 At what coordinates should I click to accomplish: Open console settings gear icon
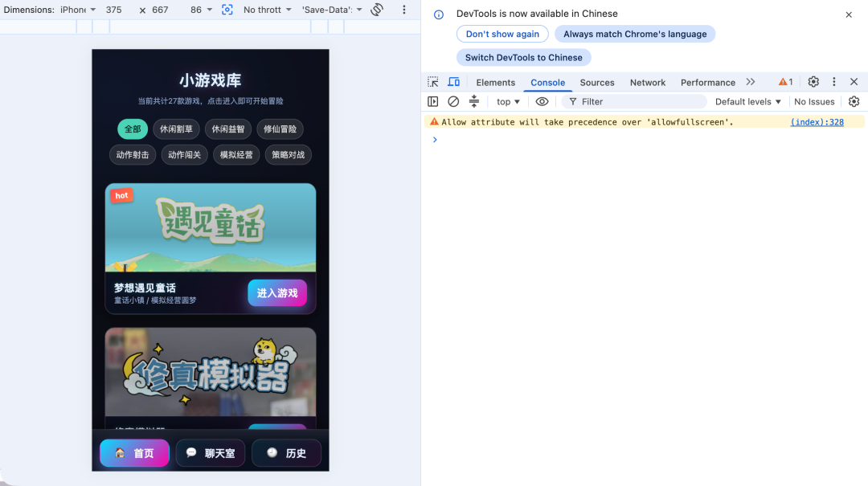tap(854, 101)
